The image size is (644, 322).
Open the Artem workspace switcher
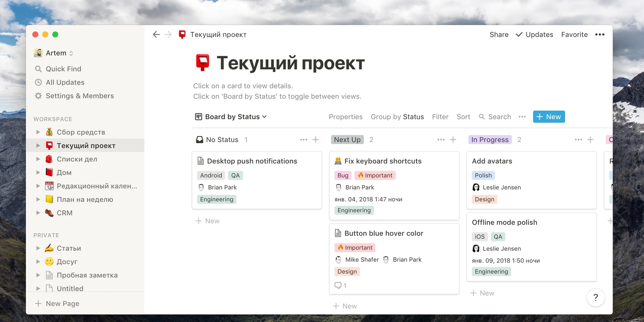[54, 53]
